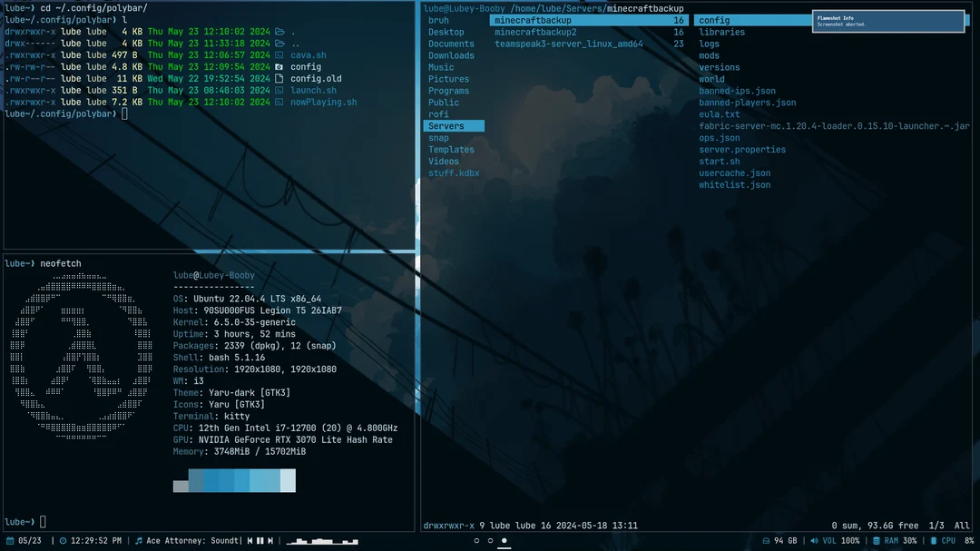
Task: Switch to the leftmost workspace dot
Action: pos(475,540)
